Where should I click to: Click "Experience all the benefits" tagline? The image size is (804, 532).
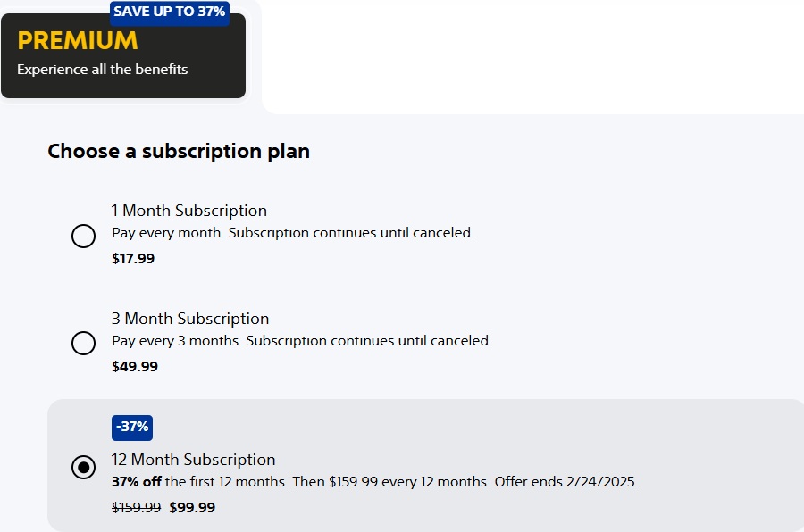[x=103, y=70]
